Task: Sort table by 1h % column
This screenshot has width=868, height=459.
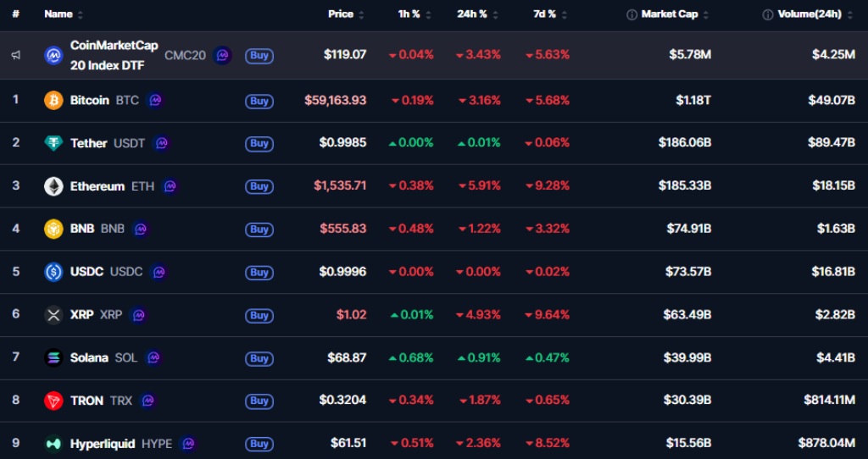Action: click(415, 14)
